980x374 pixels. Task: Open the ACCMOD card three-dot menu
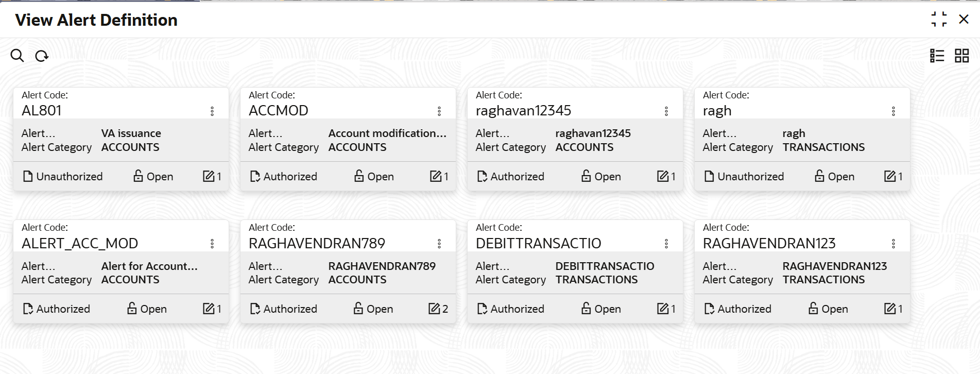tap(439, 111)
